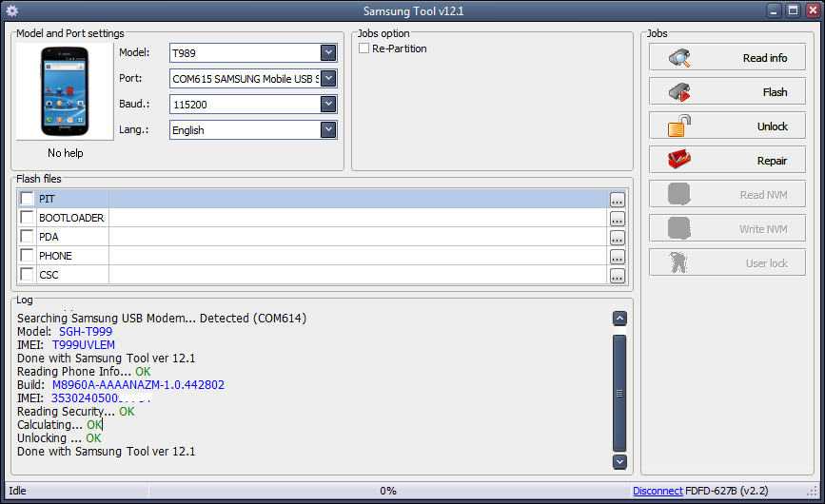Screen dimensions: 825x504
Task: Click the T989 phone thumbnail image
Action: 65,91
